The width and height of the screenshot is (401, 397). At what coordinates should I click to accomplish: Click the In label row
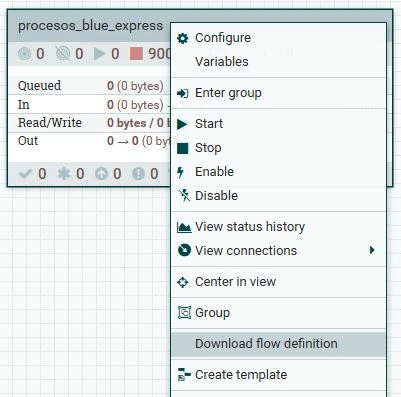pos(24,105)
